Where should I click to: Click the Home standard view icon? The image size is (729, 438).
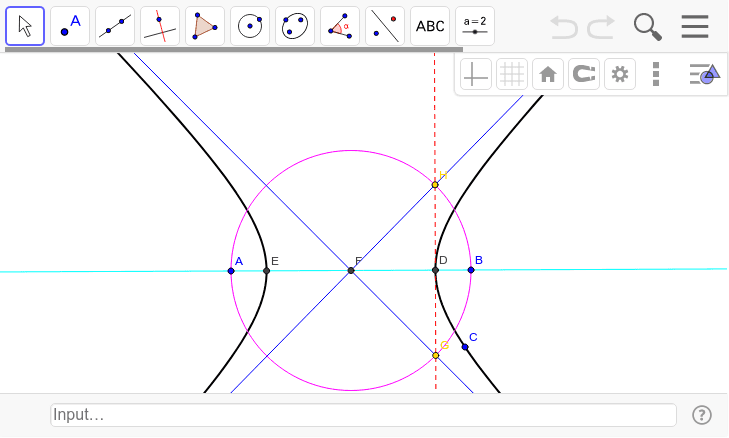click(548, 74)
